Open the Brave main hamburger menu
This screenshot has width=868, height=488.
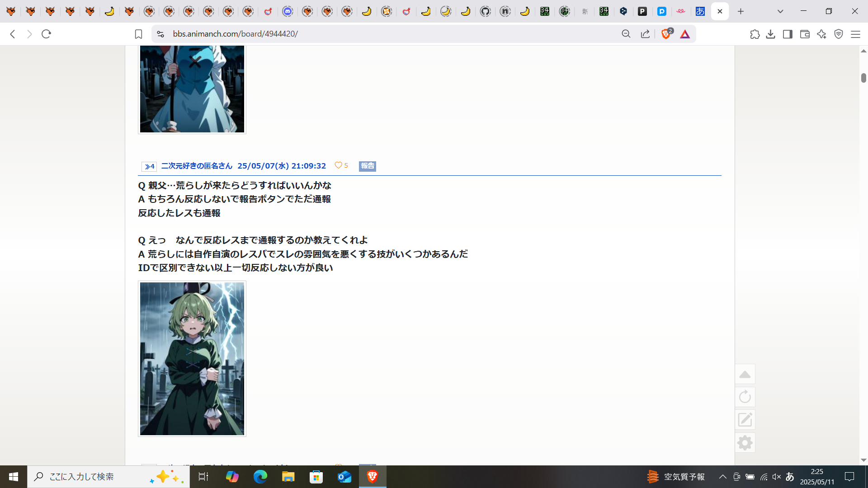(x=855, y=34)
